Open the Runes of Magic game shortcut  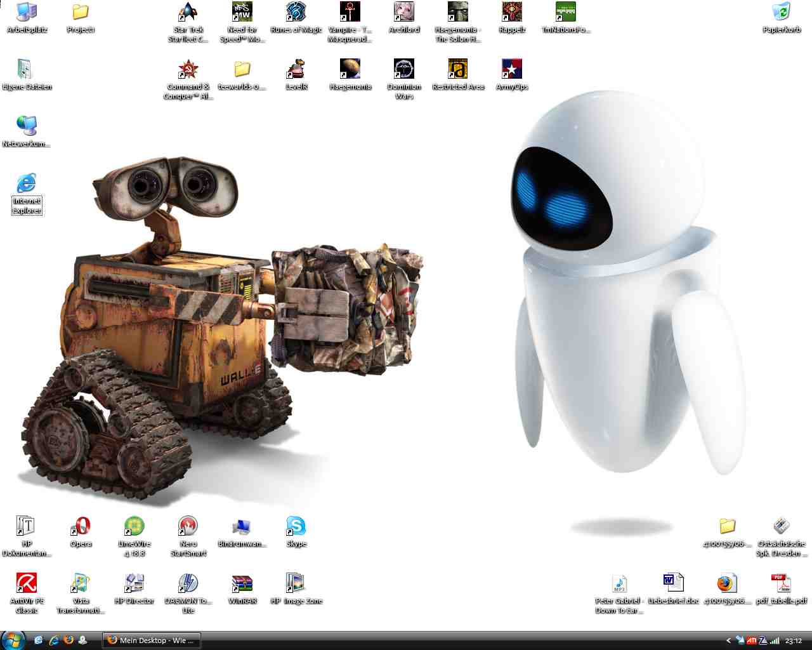coord(296,13)
